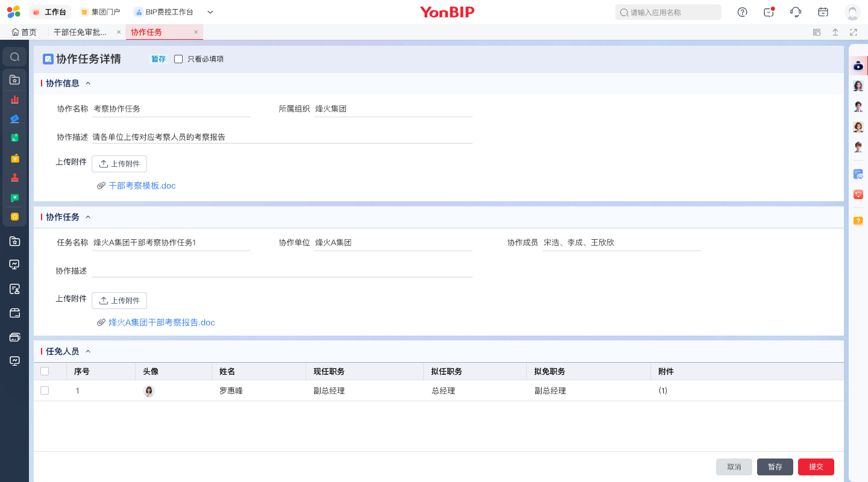Click the 协作描述 field under 协作信息
This screenshot has width=868, height=482.
(282, 137)
